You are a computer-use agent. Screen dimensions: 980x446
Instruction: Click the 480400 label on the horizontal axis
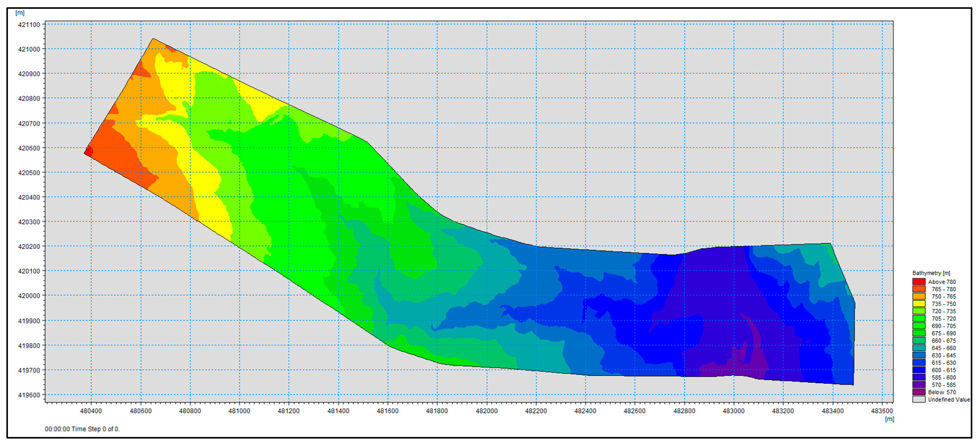(91, 411)
